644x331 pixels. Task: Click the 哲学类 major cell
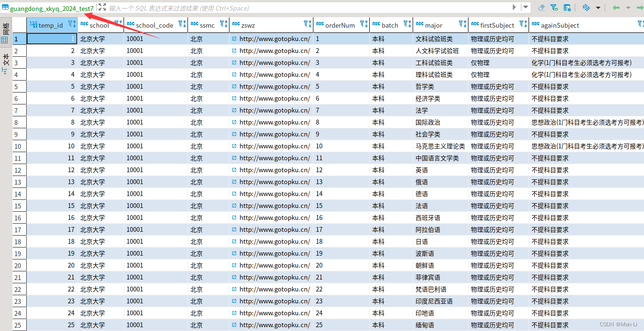coord(441,86)
